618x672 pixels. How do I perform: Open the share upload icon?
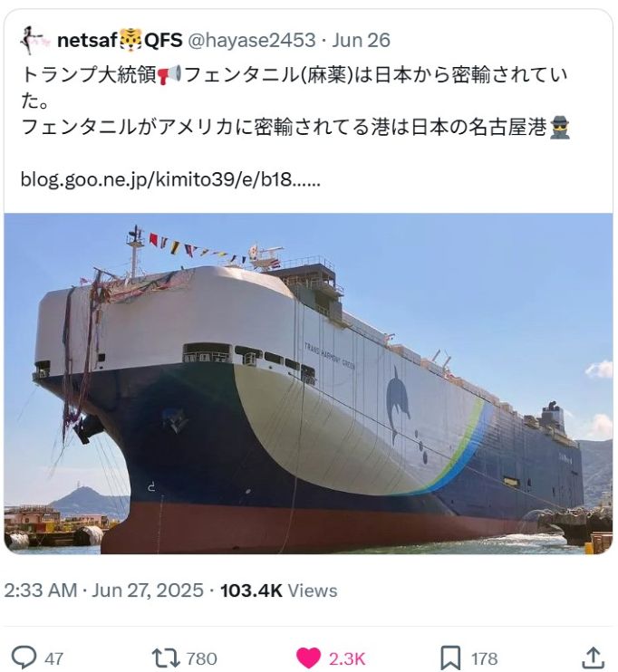[x=594, y=658]
